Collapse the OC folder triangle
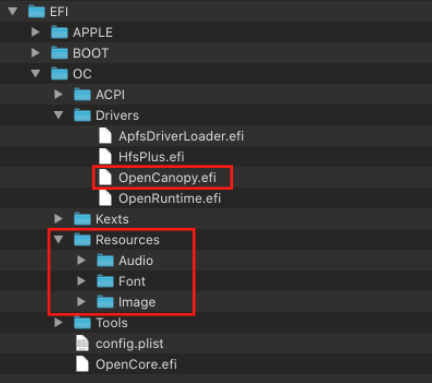Screen dimensions: 432x383 coord(36,73)
